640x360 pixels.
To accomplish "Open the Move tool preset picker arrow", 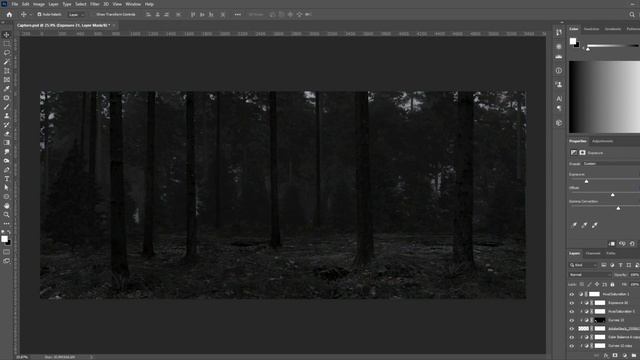I will point(30,15).
